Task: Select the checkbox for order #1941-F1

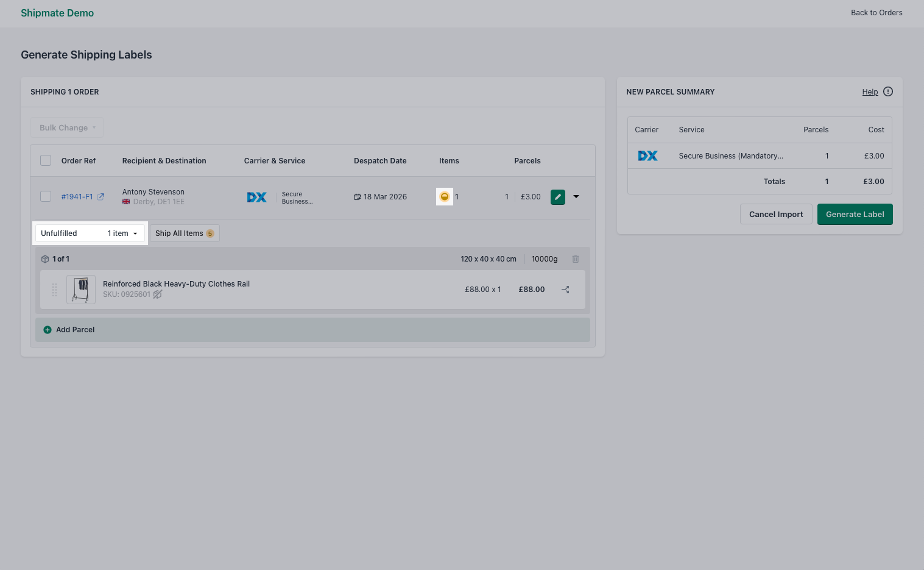Action: coord(46,196)
